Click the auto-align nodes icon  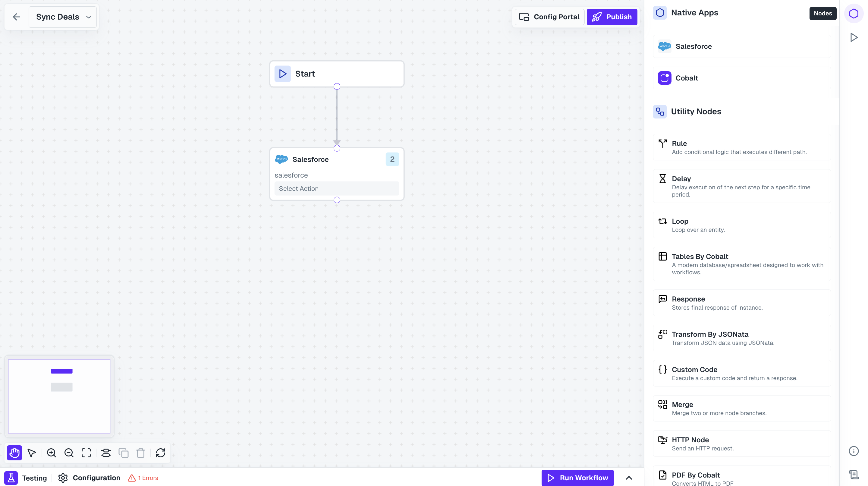[106, 453]
